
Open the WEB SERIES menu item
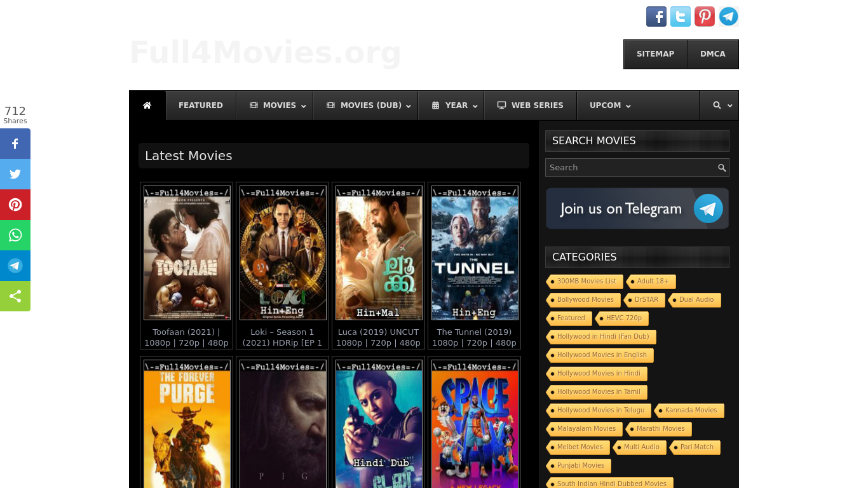[x=531, y=105]
